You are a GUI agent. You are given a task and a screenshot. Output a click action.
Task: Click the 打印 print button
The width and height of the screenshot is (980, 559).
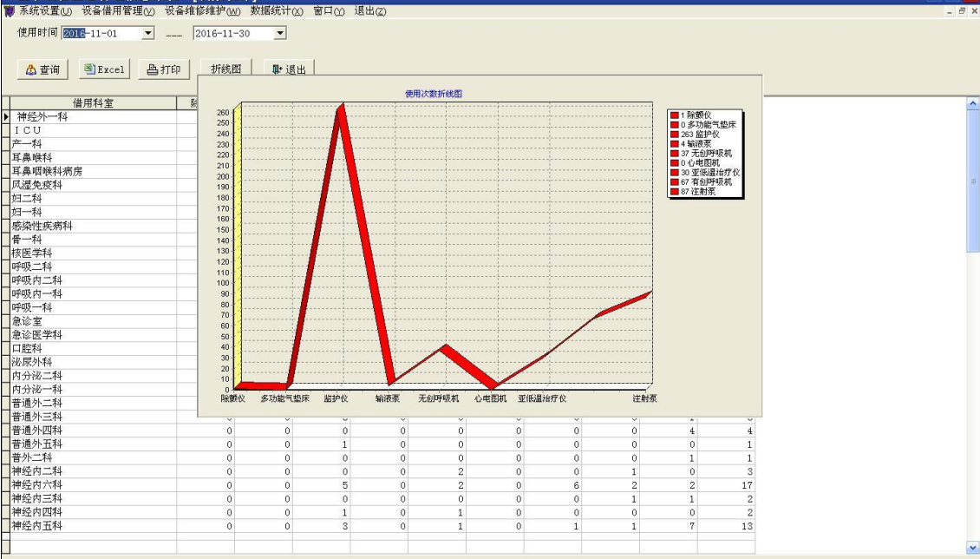coord(164,70)
